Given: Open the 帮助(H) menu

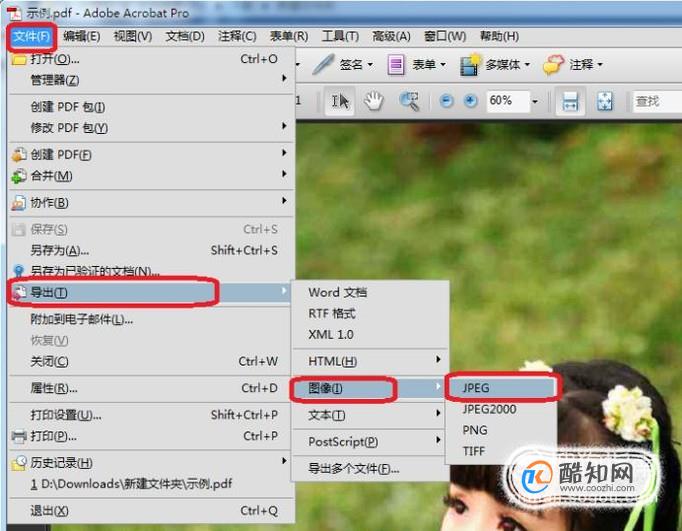Looking at the screenshot, I should pyautogui.click(x=499, y=36).
